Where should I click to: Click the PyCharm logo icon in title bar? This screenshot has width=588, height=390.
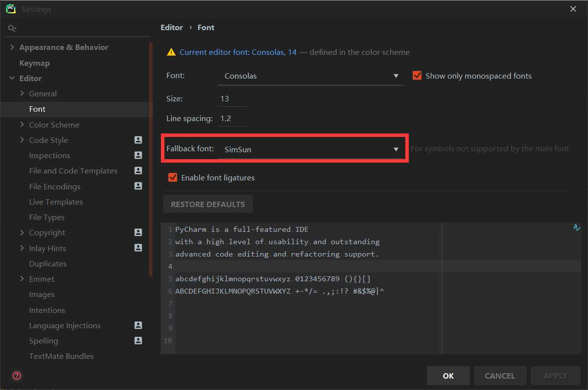10,8
